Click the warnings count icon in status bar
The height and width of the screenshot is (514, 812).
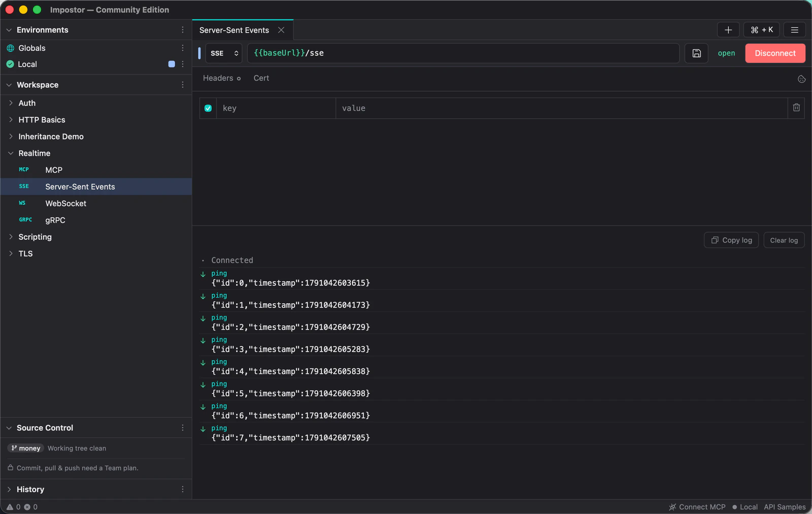pyautogui.click(x=10, y=507)
